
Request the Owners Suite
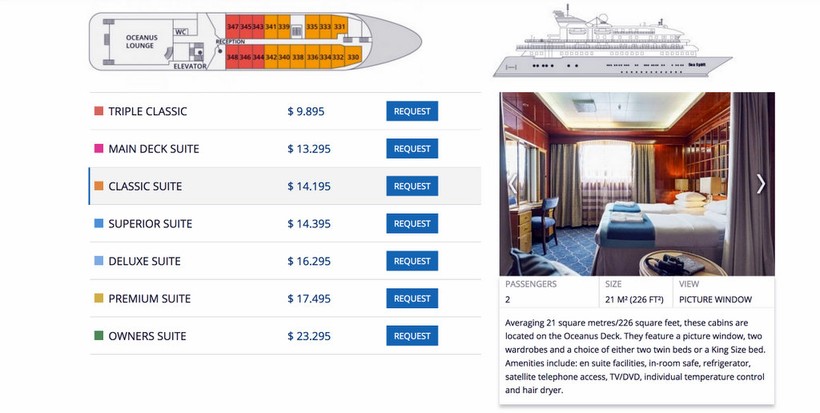pos(412,336)
